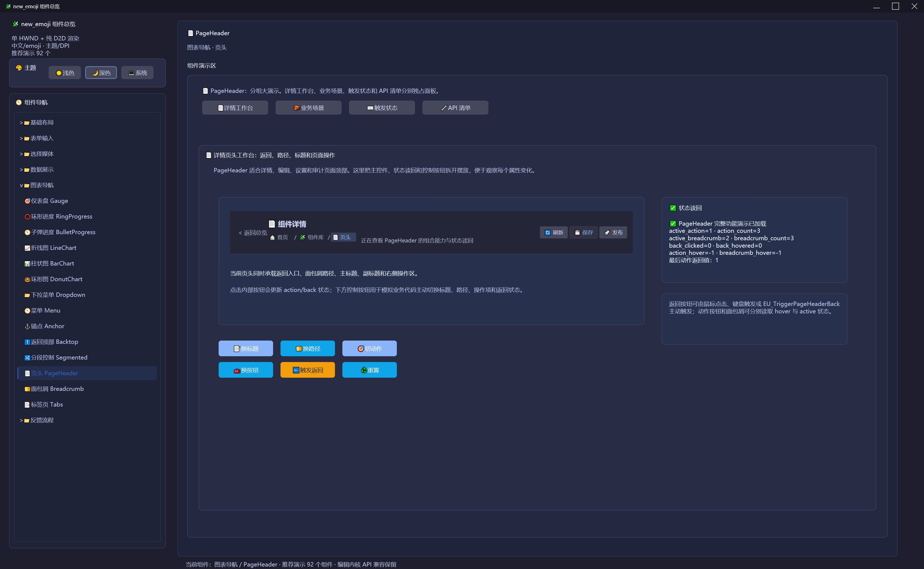The height and width of the screenshot is (569, 924).
Task: Click the green check icon beside 状态读回
Action: (673, 208)
